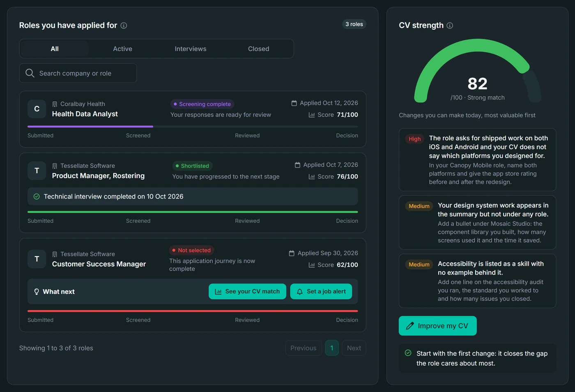This screenshot has height=392, width=575.
Task: Select the All tab
Action: (x=55, y=49)
